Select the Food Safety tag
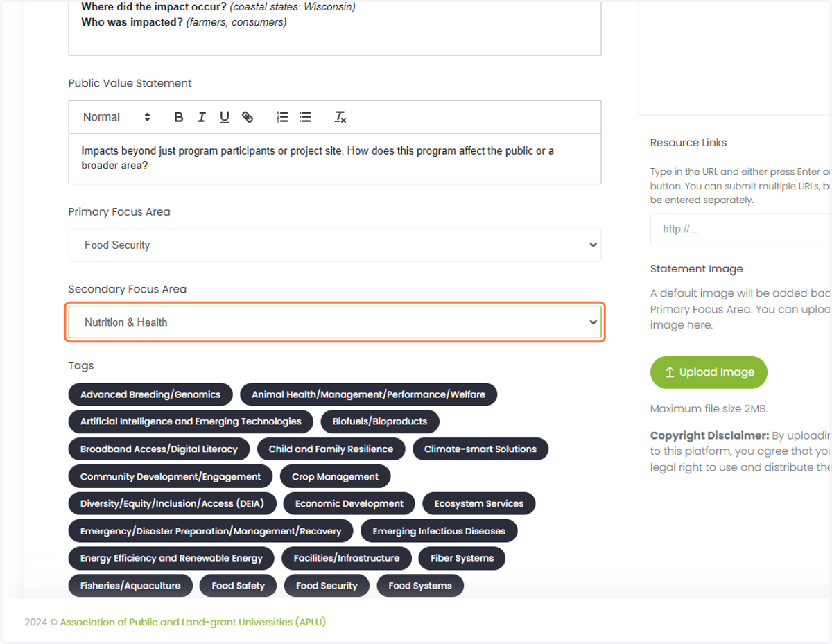832x644 pixels. click(x=239, y=586)
